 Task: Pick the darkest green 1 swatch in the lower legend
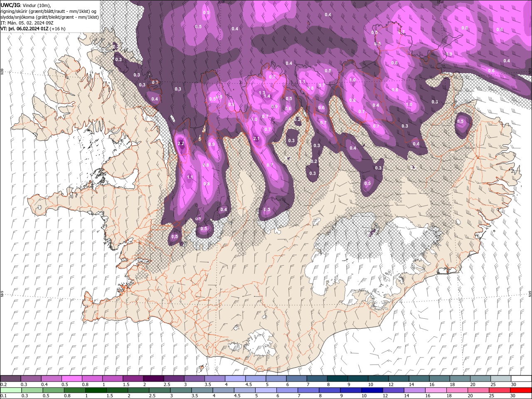click(96, 390)
